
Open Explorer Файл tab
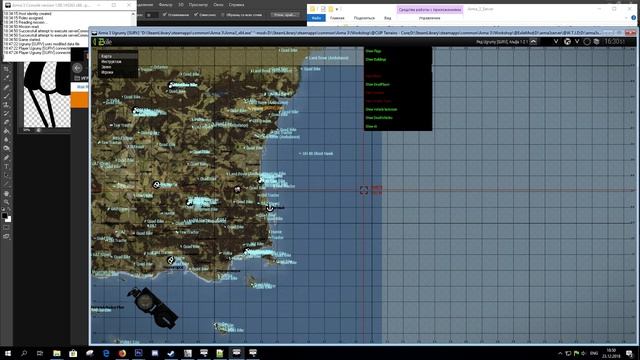click(x=316, y=18)
